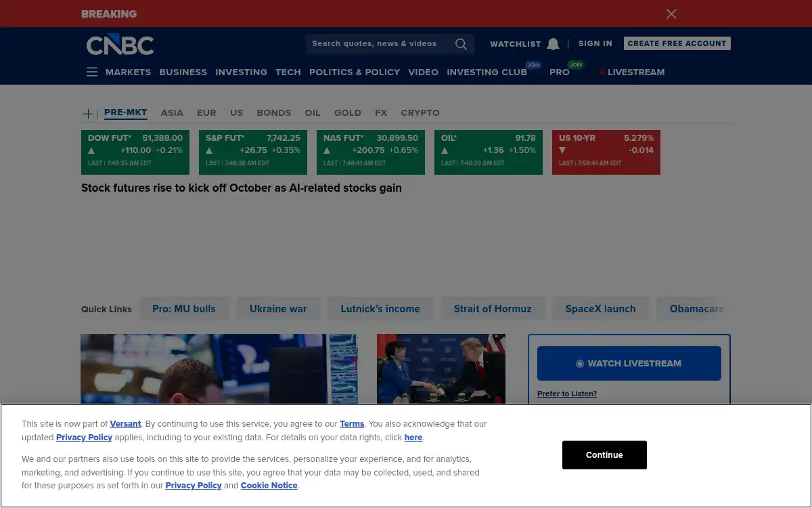Open the Versant link in notice
The width and height of the screenshot is (812, 508).
pos(126,424)
